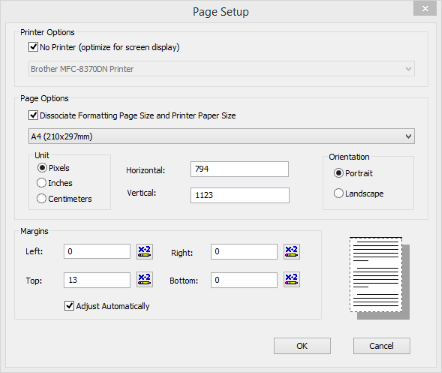This screenshot has width=442, height=373.
Task: Confirm with the OK button
Action: (302, 346)
